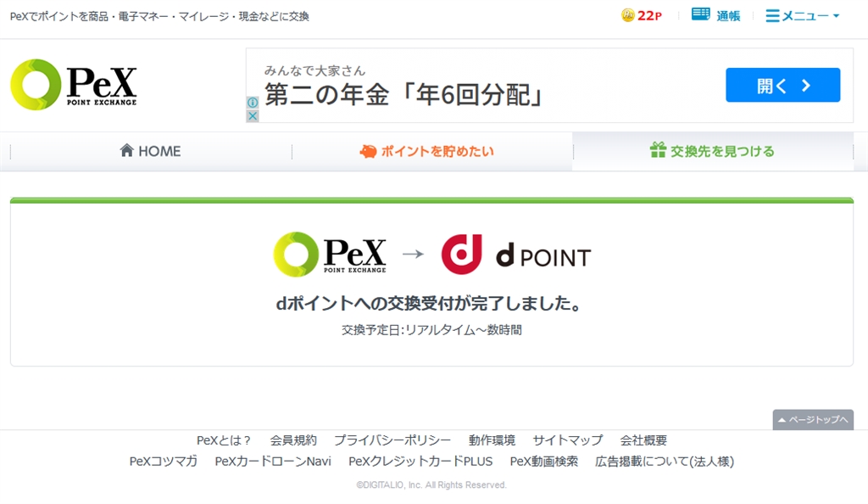Open 会社概要 footer link
This screenshot has height=504, width=868.
tap(644, 441)
